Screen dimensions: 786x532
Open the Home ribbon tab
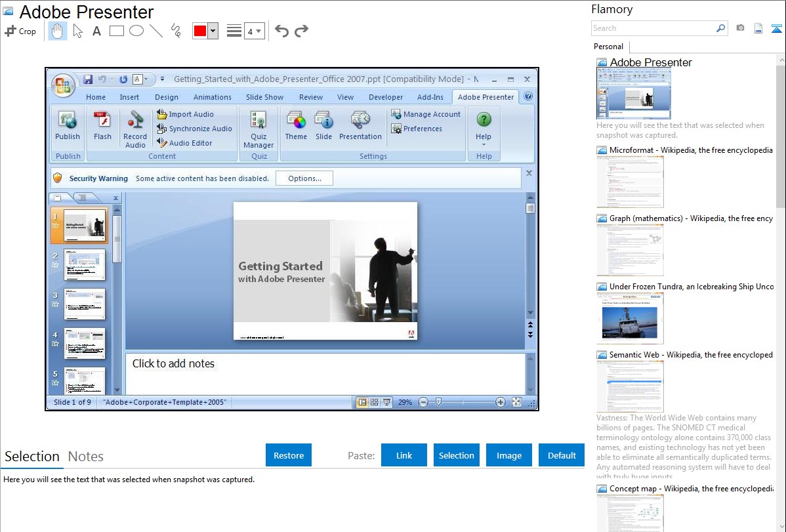click(96, 97)
